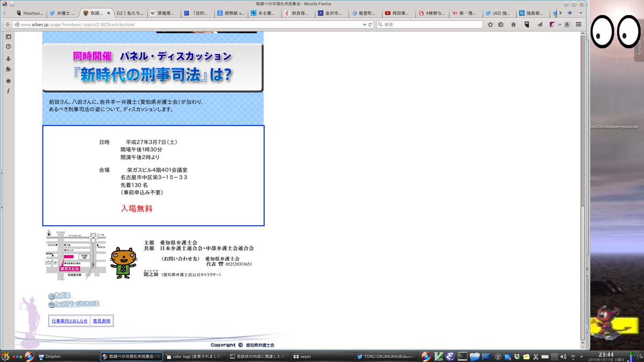This screenshot has width=644, height=362.
Task: Click the page info "i" sidebar icon
Action: [x=8, y=91]
